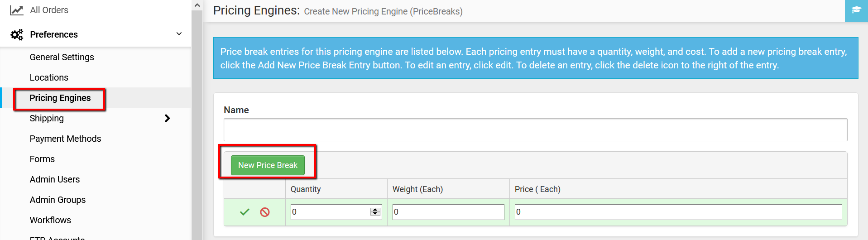Open the graduation cap help icon
The width and height of the screenshot is (868, 240).
point(856,10)
